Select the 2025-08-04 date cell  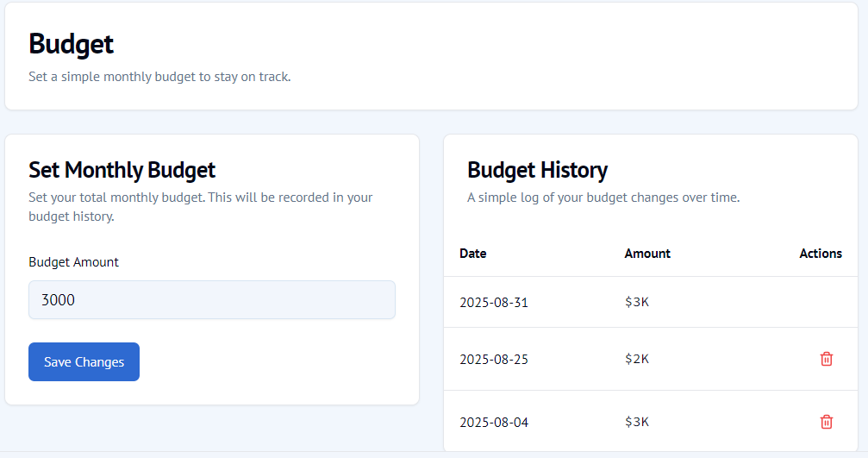(494, 422)
